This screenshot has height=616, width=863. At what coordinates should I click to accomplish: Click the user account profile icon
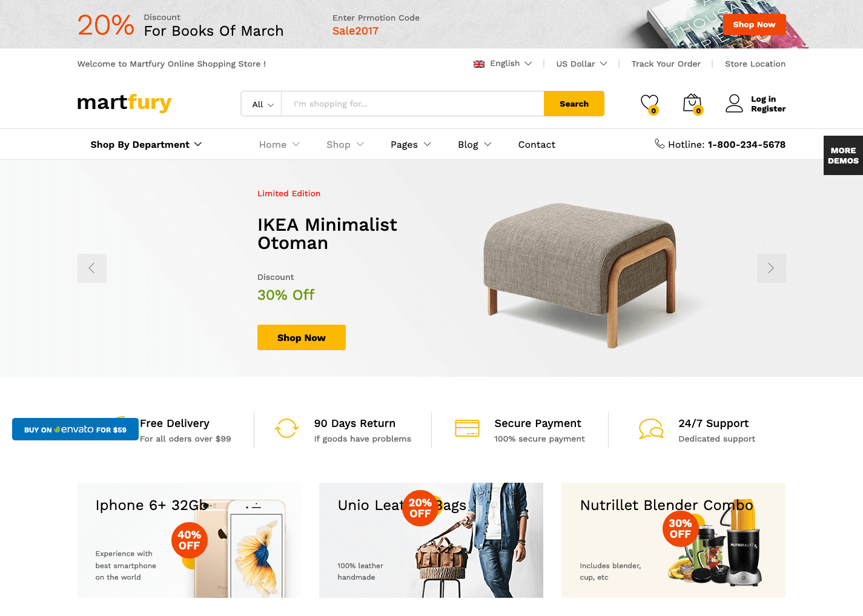coord(734,104)
